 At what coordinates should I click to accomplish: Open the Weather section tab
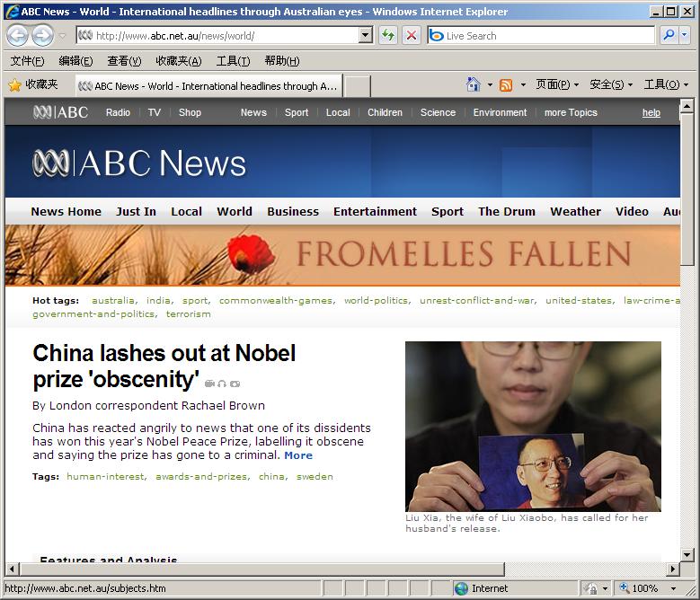click(x=575, y=211)
